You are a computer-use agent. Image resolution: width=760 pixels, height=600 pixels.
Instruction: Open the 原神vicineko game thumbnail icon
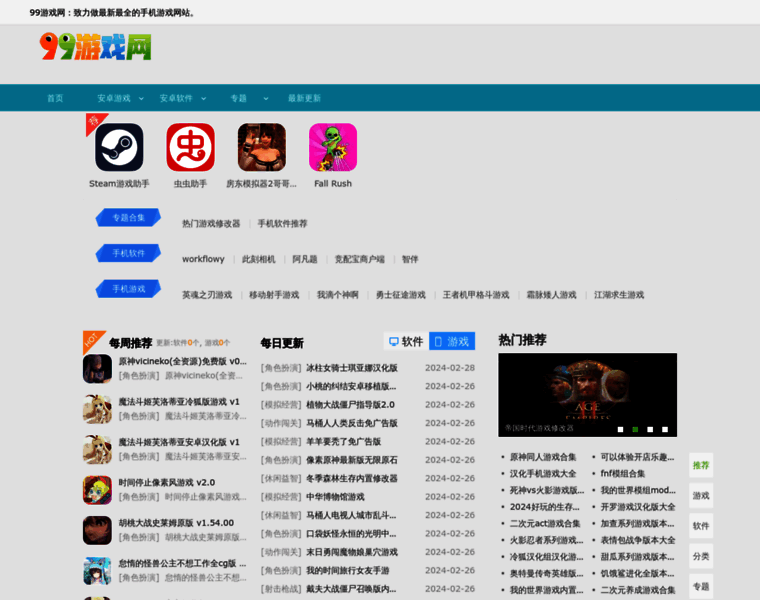pos(97,369)
